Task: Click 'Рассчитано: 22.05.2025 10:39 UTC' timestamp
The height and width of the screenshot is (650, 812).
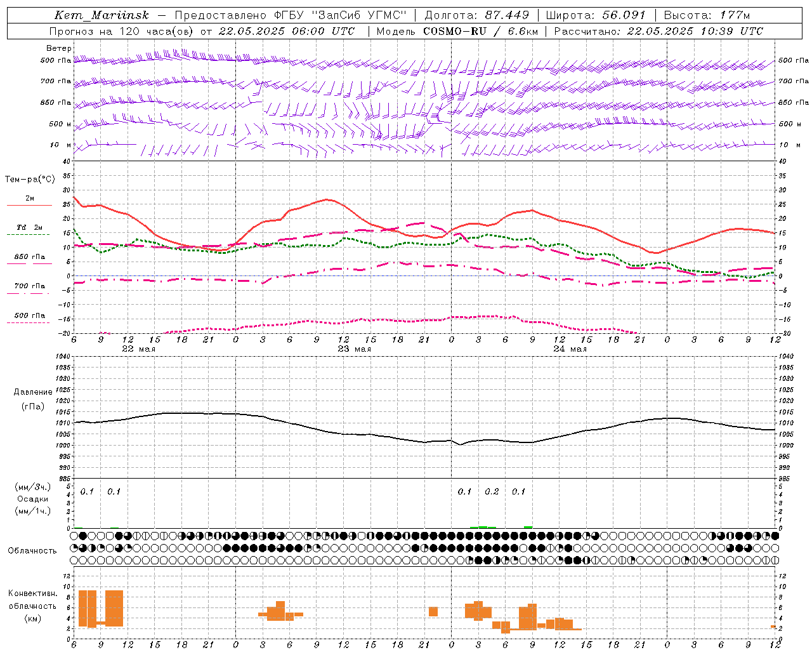Action: (x=658, y=31)
